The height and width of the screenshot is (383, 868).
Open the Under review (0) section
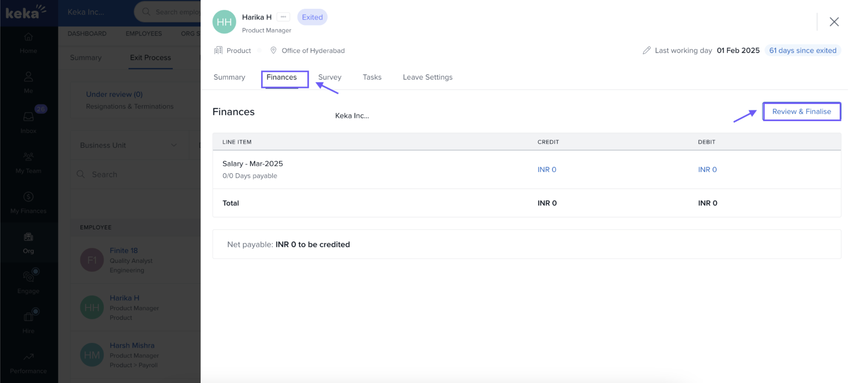114,94
